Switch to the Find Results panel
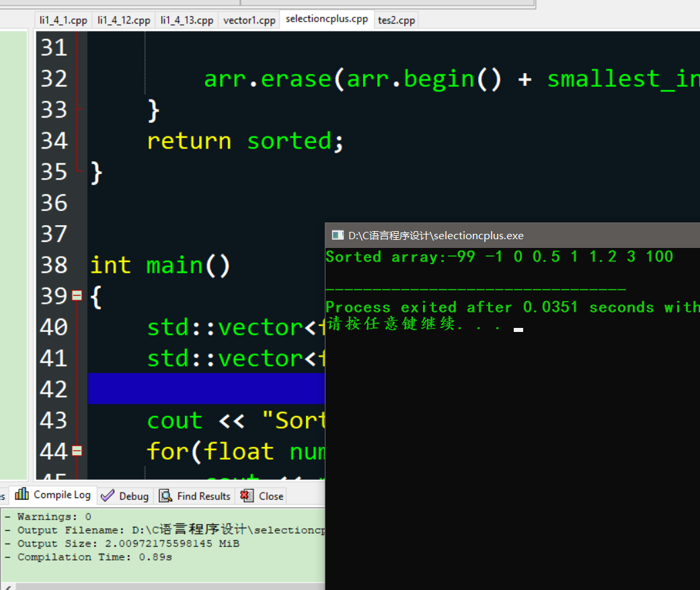 (x=194, y=495)
